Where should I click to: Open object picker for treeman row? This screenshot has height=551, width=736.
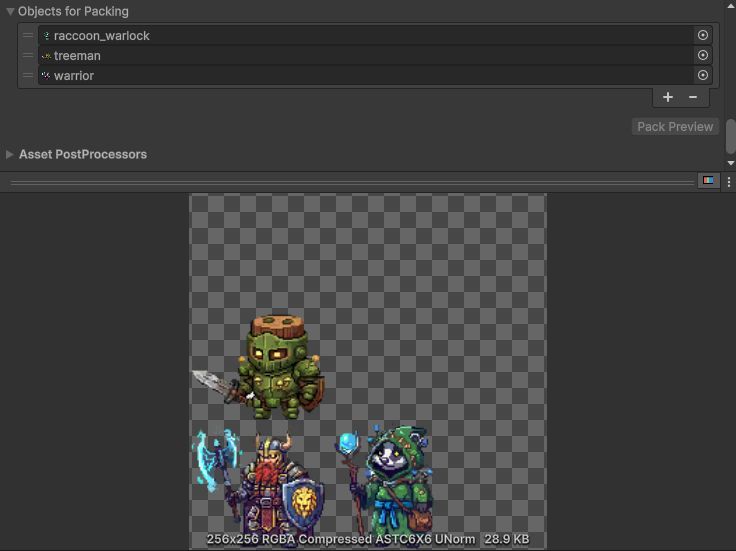(x=703, y=55)
